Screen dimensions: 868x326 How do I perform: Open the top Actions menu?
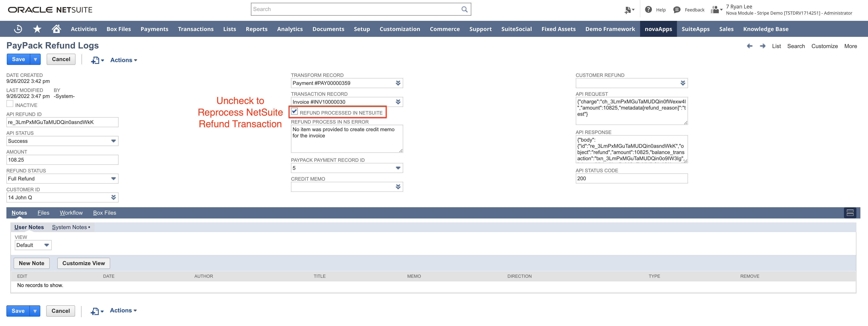coord(124,60)
